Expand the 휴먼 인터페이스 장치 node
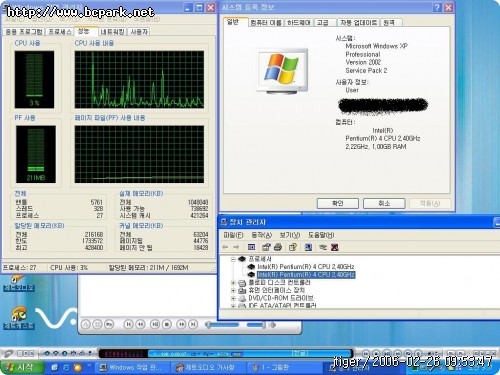 [233, 290]
